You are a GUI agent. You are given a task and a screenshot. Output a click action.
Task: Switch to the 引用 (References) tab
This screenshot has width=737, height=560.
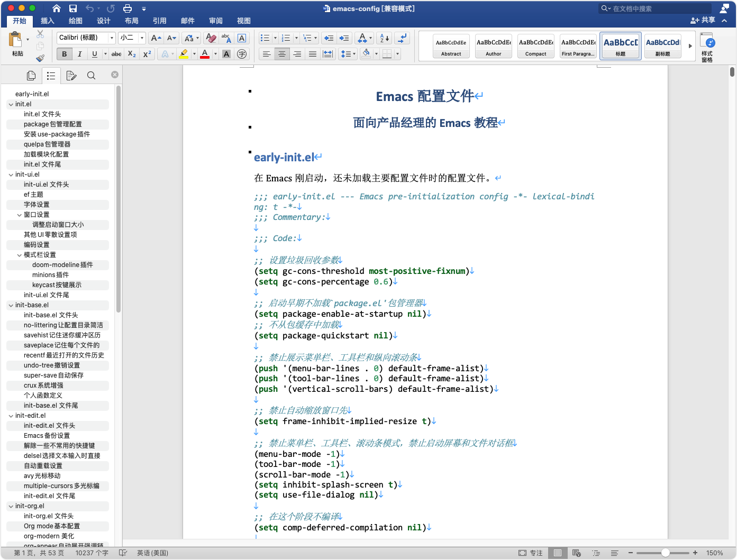pyautogui.click(x=160, y=21)
